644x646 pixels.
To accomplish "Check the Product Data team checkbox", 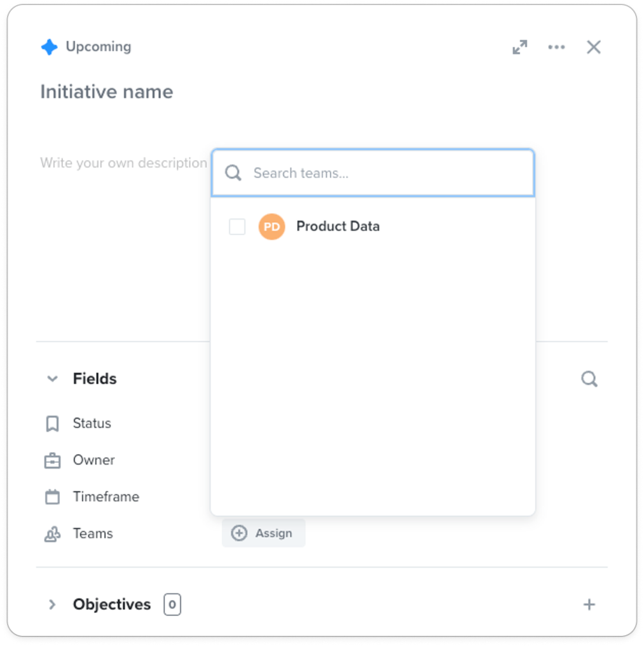I will (237, 226).
